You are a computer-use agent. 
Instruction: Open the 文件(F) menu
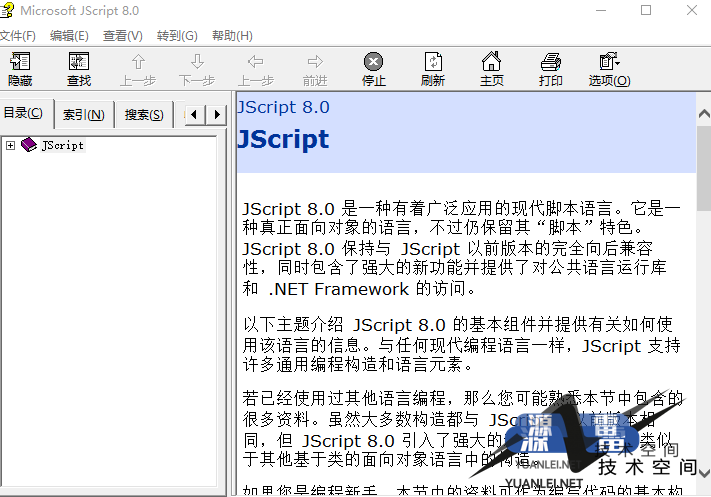click(x=18, y=36)
